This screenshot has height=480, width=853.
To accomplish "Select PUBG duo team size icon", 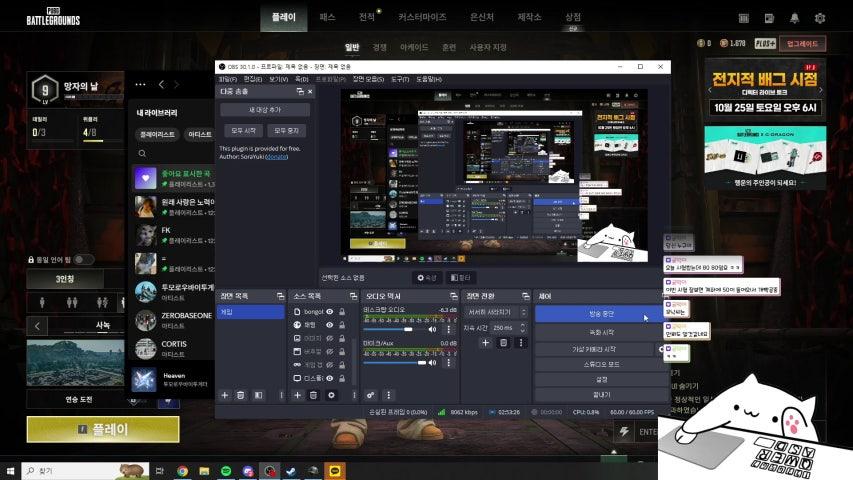I will click(x=72, y=302).
